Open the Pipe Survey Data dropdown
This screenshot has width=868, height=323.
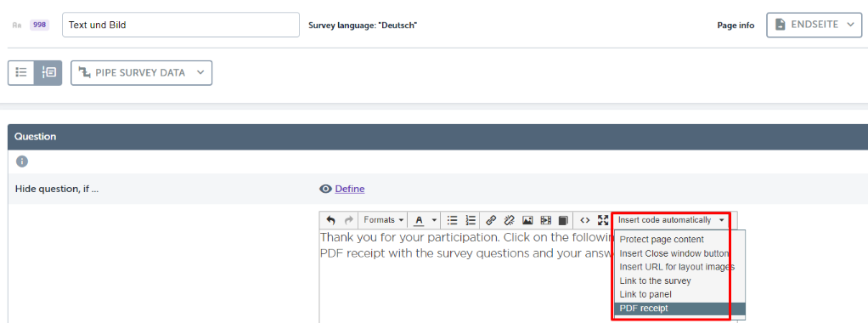[142, 72]
